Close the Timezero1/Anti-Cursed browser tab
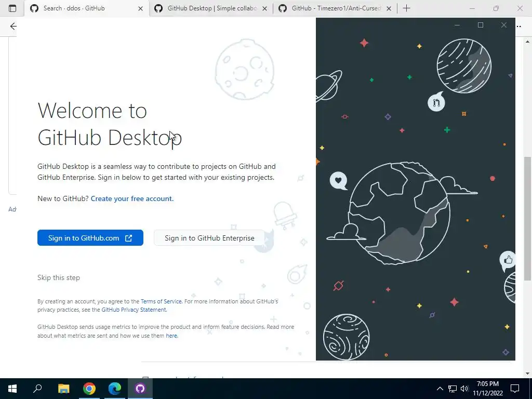 pos(389,8)
